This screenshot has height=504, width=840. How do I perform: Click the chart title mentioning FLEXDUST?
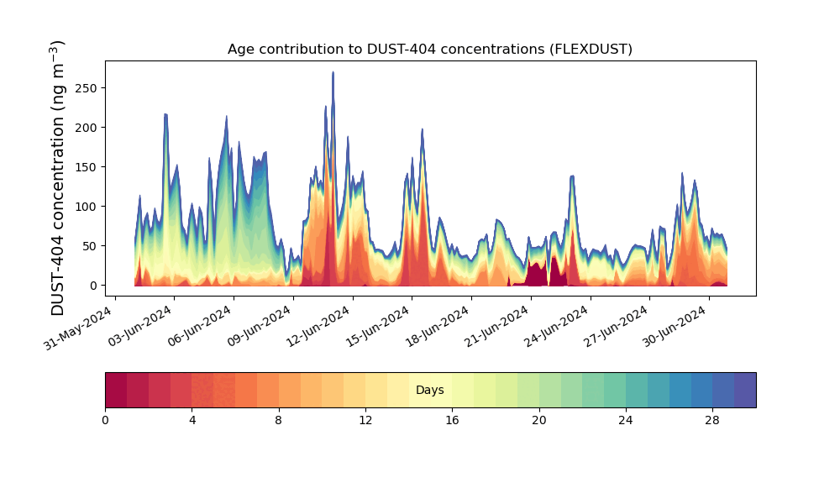429,50
